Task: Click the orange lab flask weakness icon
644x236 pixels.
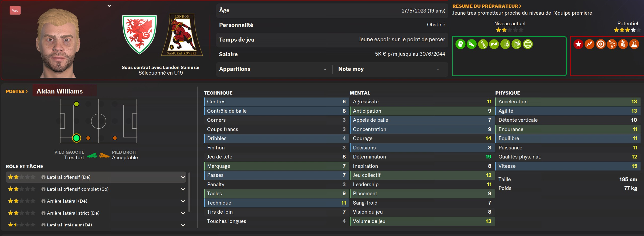Action: point(634,44)
